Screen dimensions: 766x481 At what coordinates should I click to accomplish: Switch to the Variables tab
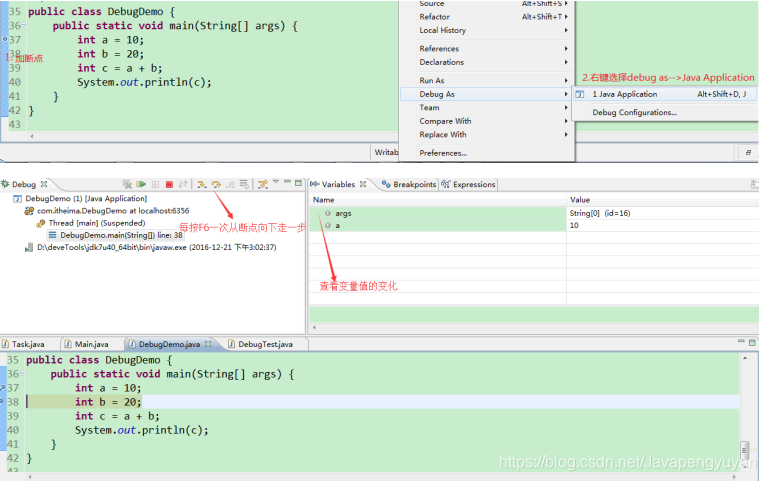tap(338, 184)
